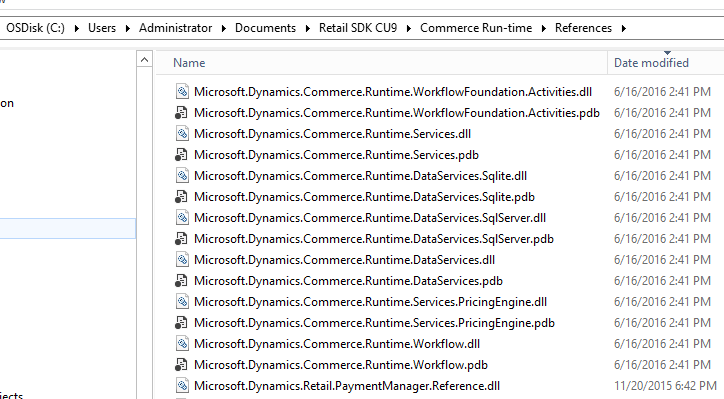Select the Services.PricingEngine.pdb file icon
The height and width of the screenshot is (399, 724).
click(x=181, y=323)
